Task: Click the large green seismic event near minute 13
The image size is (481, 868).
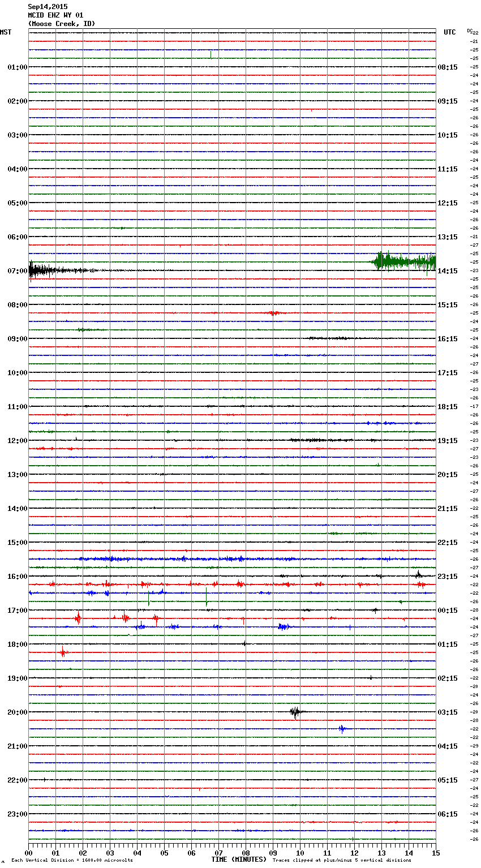Action: pos(403,262)
